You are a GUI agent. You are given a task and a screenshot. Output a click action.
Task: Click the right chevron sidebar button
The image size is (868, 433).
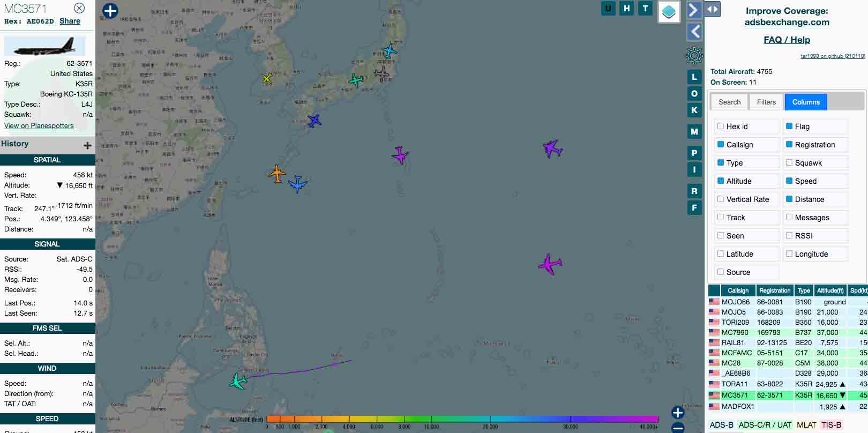[x=693, y=10]
